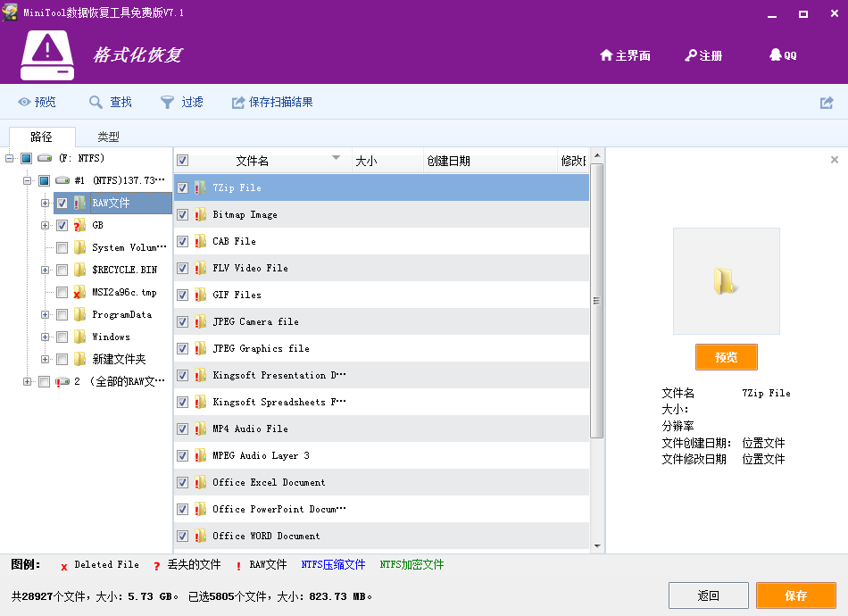Image resolution: width=848 pixels, height=616 pixels.
Task: Click the Bitmap Image folder icon
Action: [x=200, y=215]
